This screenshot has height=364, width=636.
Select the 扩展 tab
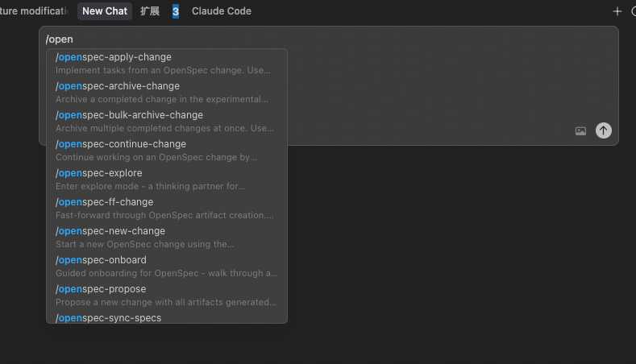pos(150,11)
